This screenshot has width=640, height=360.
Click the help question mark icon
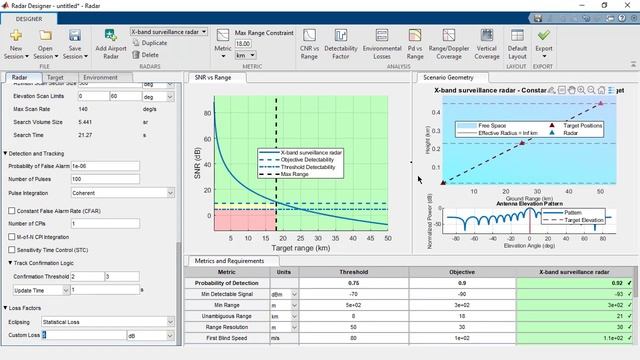(622, 18)
